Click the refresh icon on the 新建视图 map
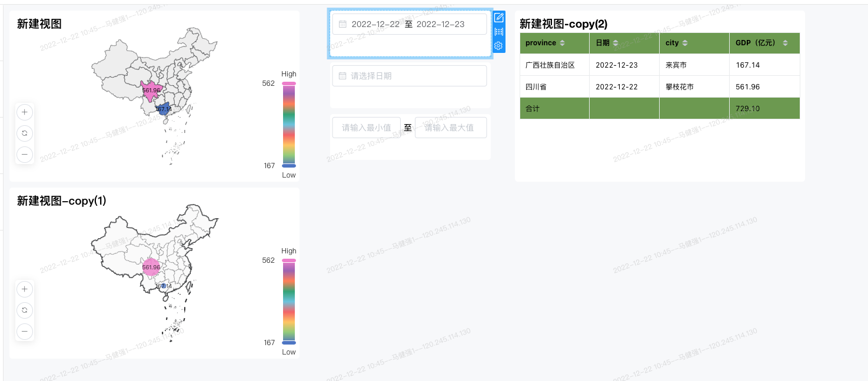 25,133
